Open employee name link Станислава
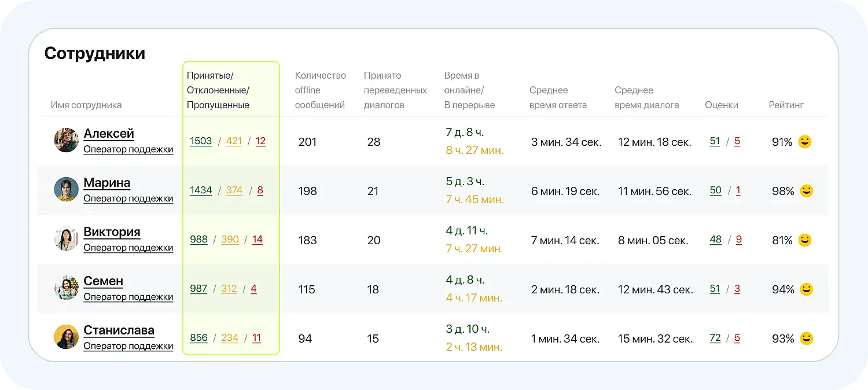 (x=119, y=330)
